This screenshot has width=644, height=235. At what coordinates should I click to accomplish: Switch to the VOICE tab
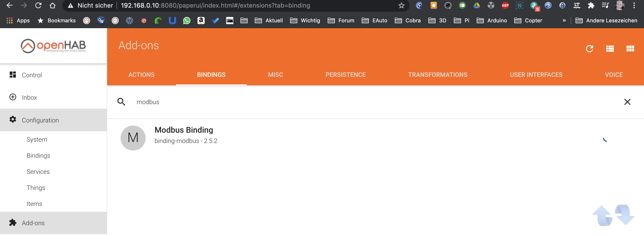[x=614, y=75]
